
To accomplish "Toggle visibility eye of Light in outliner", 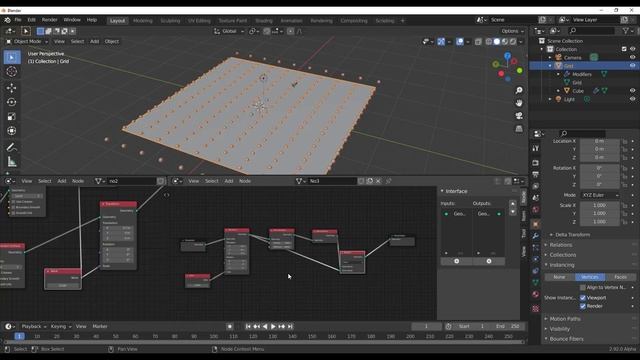I will [x=632, y=99].
